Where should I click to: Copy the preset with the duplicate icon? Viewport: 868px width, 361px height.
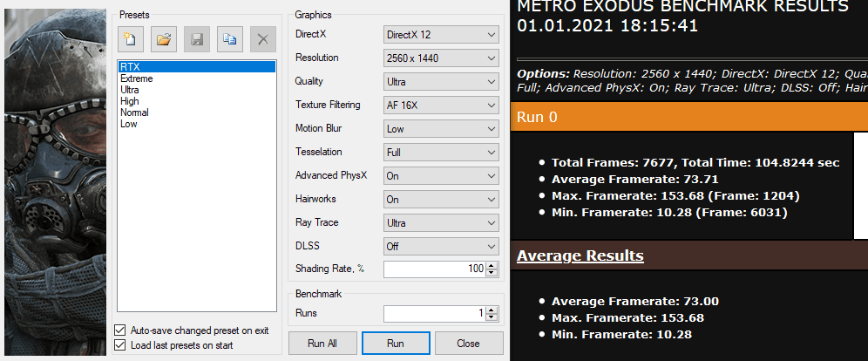click(230, 39)
